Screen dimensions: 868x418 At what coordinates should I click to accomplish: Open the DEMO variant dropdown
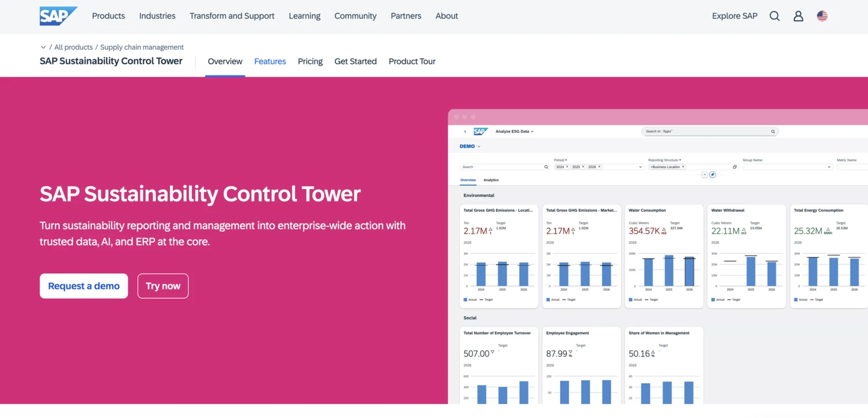pos(470,146)
